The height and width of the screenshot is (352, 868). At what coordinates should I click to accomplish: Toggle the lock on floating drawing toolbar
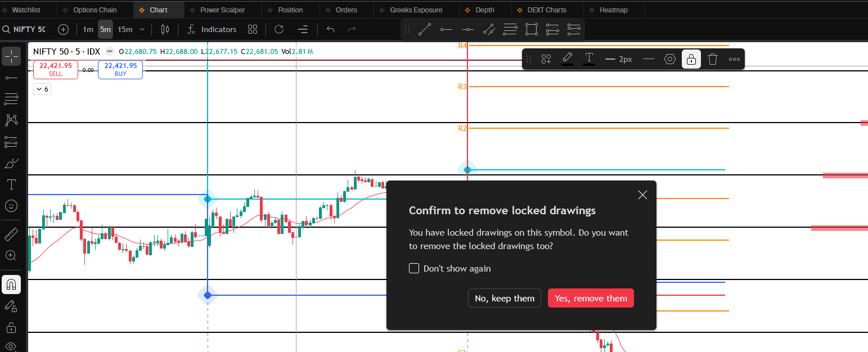(x=691, y=59)
